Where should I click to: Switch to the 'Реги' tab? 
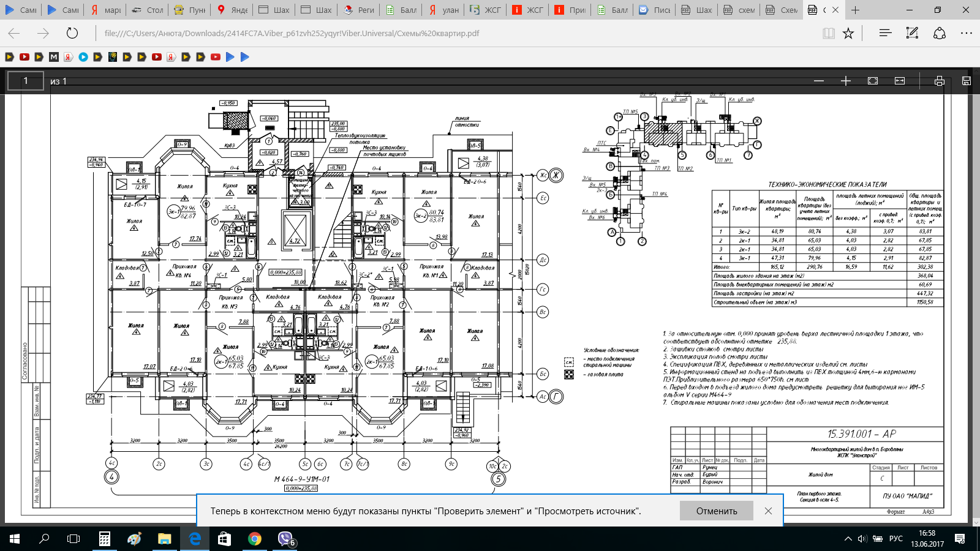pos(358,10)
